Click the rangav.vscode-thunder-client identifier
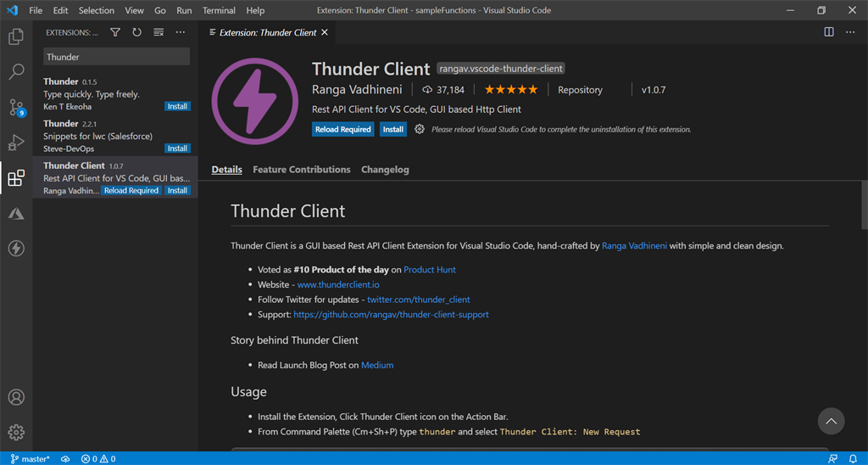 [x=500, y=69]
